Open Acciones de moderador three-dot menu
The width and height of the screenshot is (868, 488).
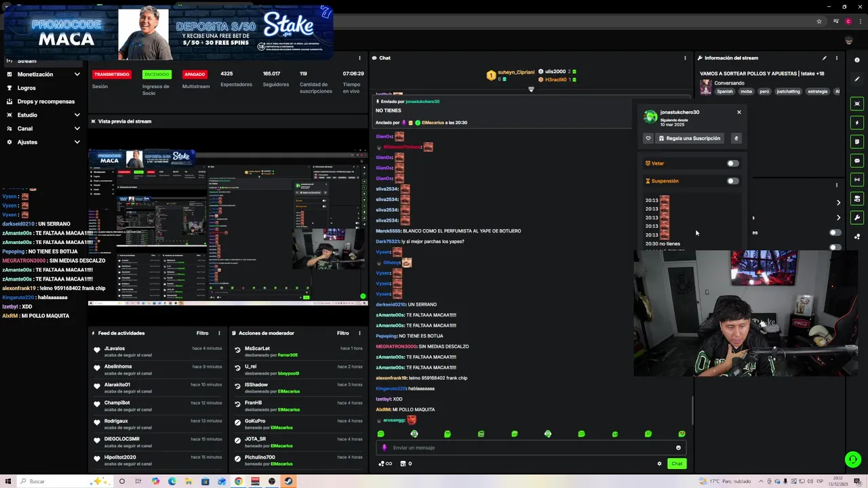coord(359,333)
